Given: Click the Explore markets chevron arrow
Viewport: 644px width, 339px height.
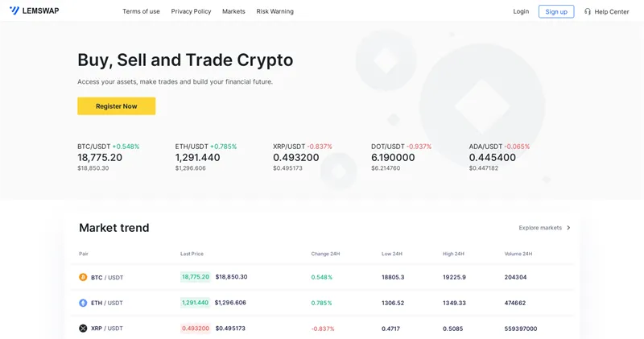Looking at the screenshot, I should [x=568, y=228].
